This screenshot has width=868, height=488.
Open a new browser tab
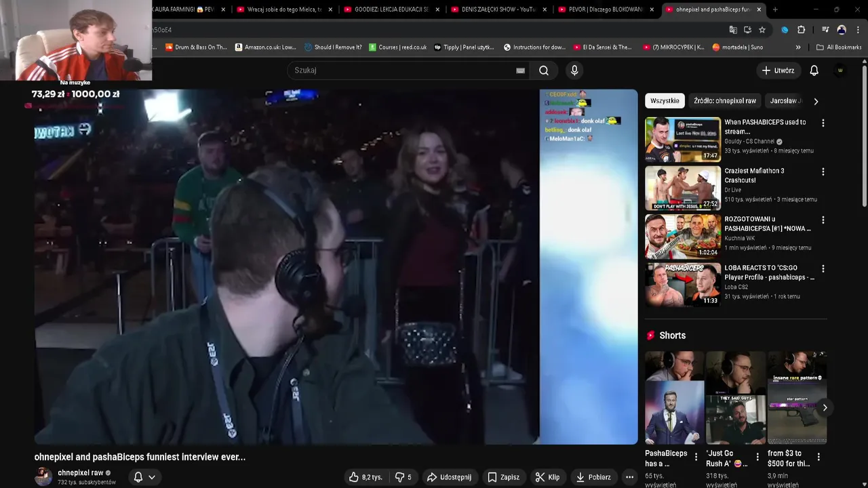click(775, 9)
